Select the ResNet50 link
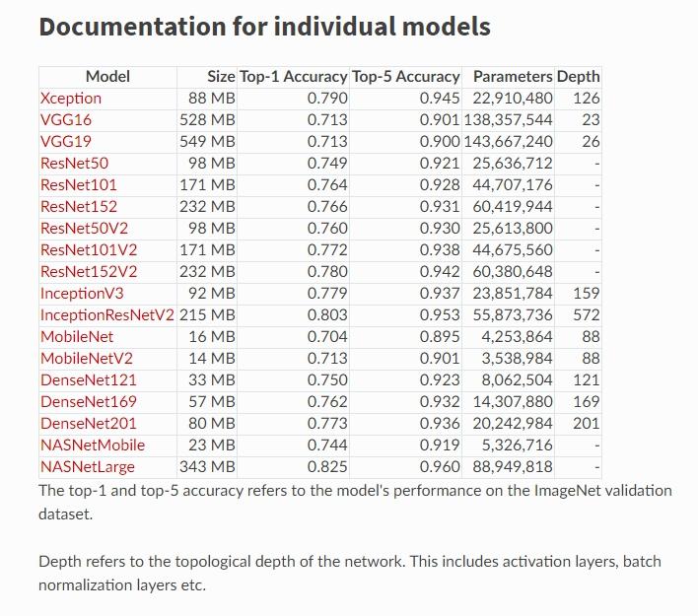 74,164
